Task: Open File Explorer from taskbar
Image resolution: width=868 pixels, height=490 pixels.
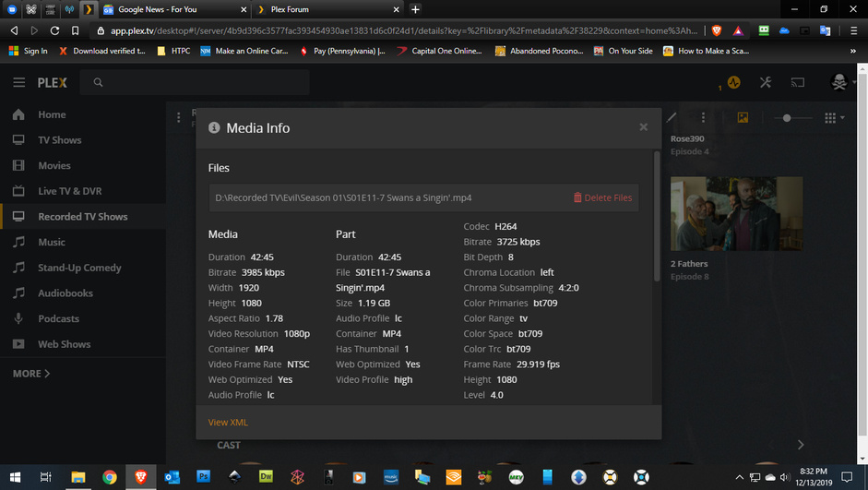Action: click(78, 477)
